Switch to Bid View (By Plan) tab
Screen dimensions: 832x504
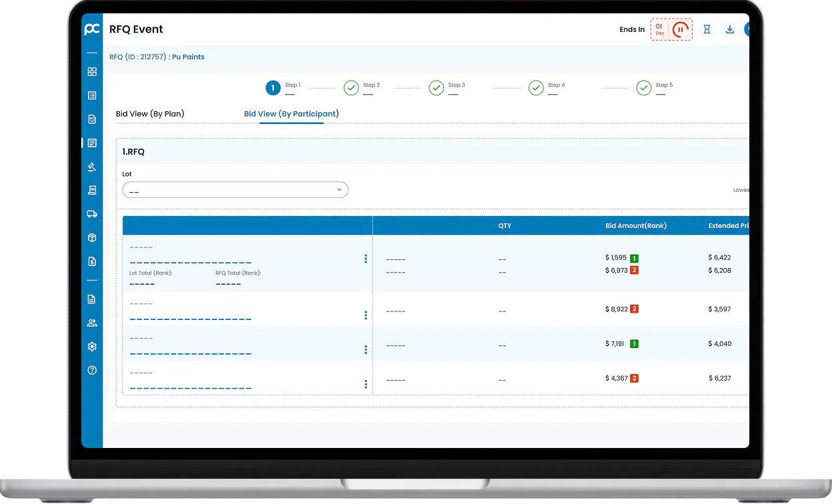(x=150, y=114)
